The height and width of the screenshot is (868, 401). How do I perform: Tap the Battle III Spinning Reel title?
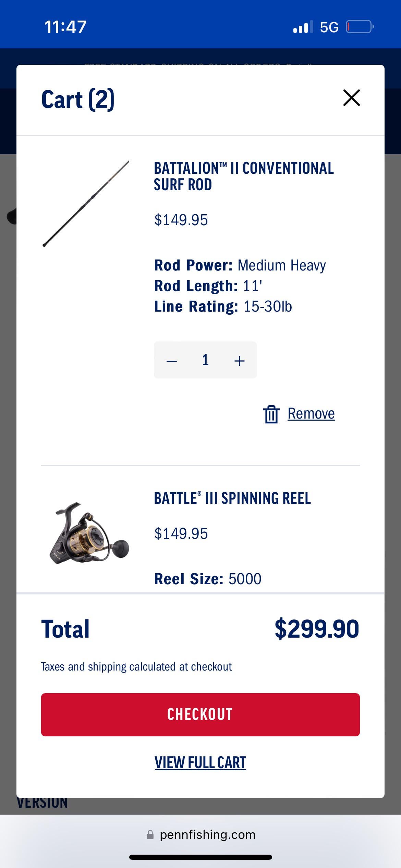(x=232, y=498)
